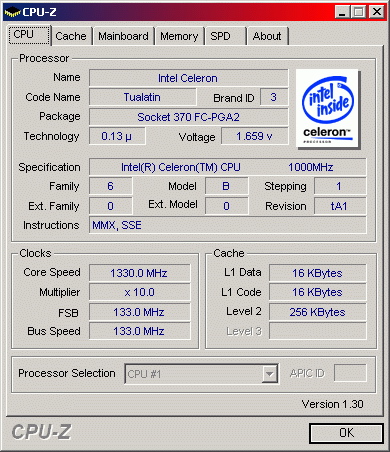Screen dimensions: 390x452
Task: Click the Specification field Intel(R) Celeron(TM) CPU
Action: click(x=228, y=167)
